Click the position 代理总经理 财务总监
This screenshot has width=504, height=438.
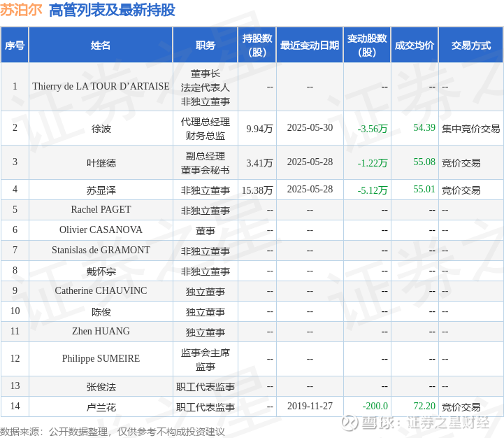tap(205, 129)
